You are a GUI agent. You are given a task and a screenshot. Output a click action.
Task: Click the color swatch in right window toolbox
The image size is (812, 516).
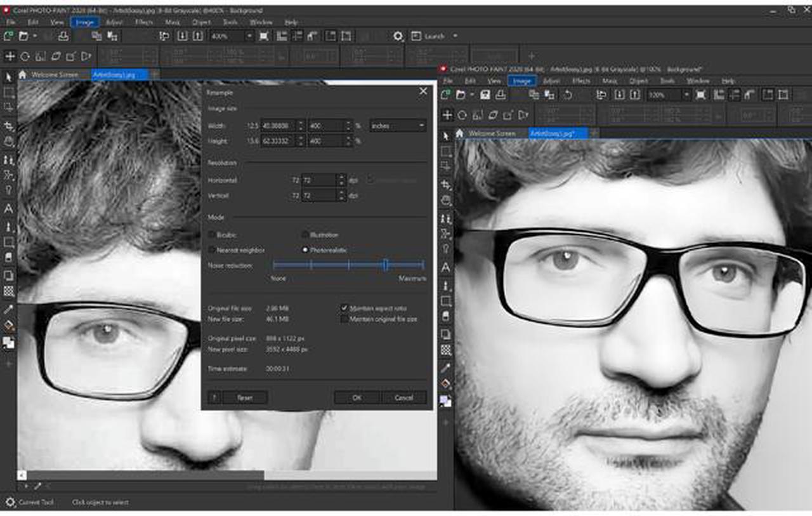[x=446, y=400]
